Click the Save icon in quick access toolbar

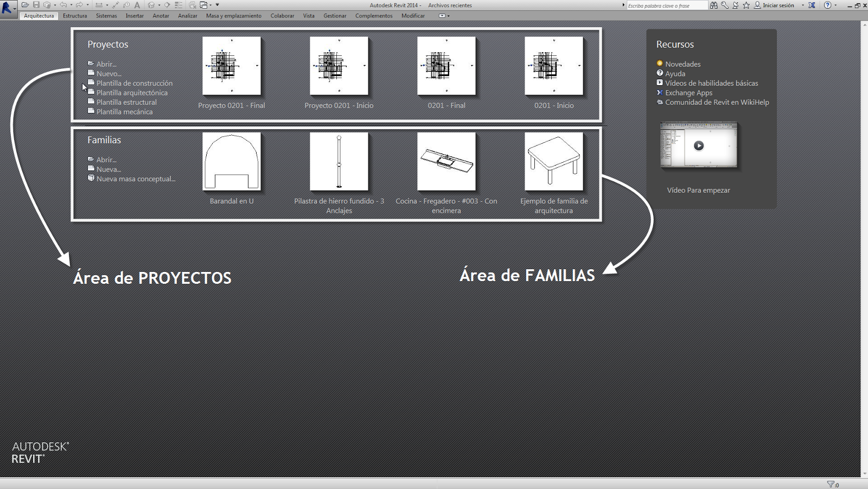click(x=36, y=5)
